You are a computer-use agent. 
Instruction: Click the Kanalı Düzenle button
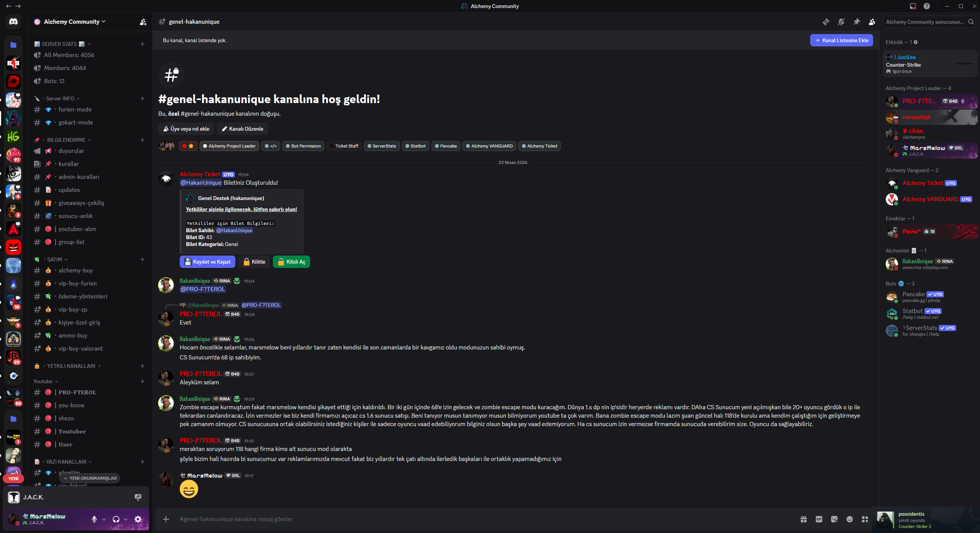click(x=242, y=129)
